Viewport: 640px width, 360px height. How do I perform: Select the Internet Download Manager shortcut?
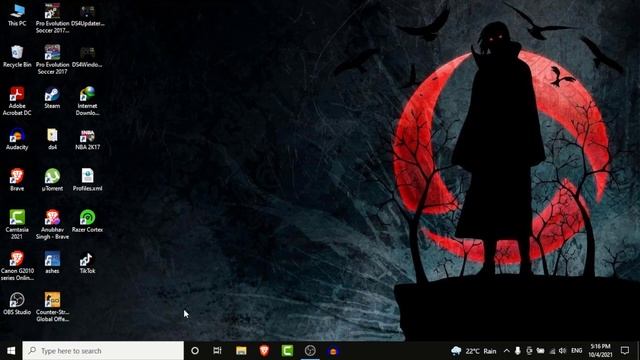tap(87, 101)
